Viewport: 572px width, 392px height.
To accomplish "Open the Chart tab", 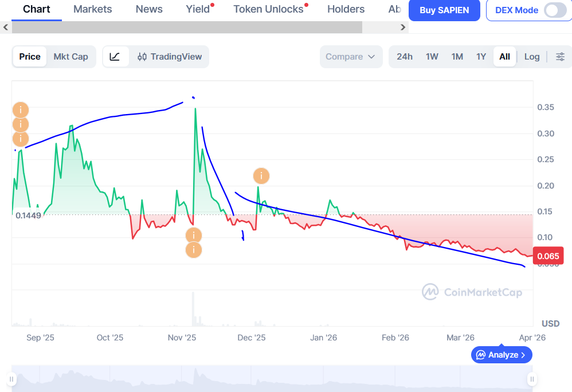I will 37,9.
